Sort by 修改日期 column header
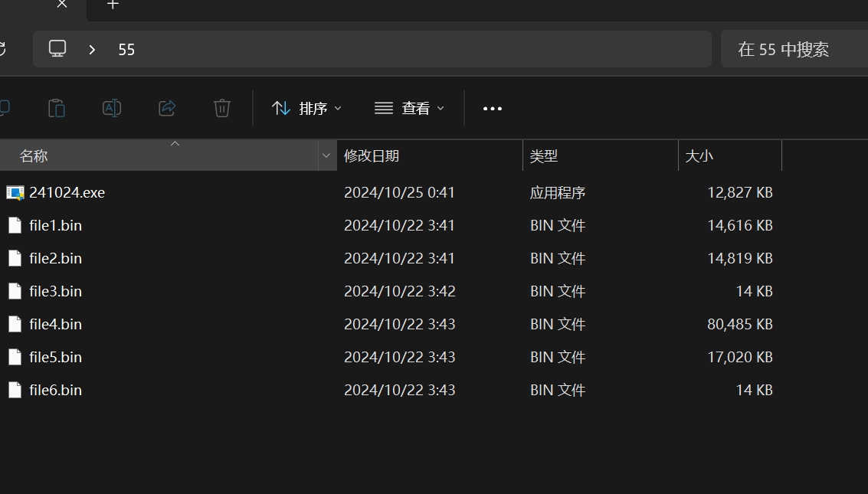 [372, 155]
